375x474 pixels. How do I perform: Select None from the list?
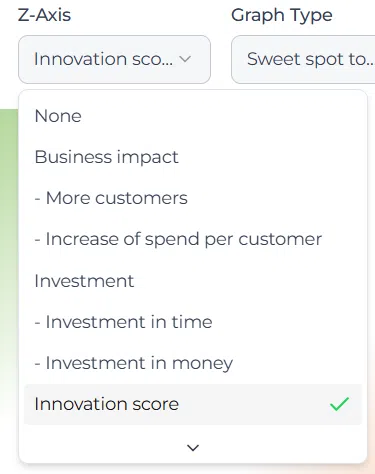193,116
